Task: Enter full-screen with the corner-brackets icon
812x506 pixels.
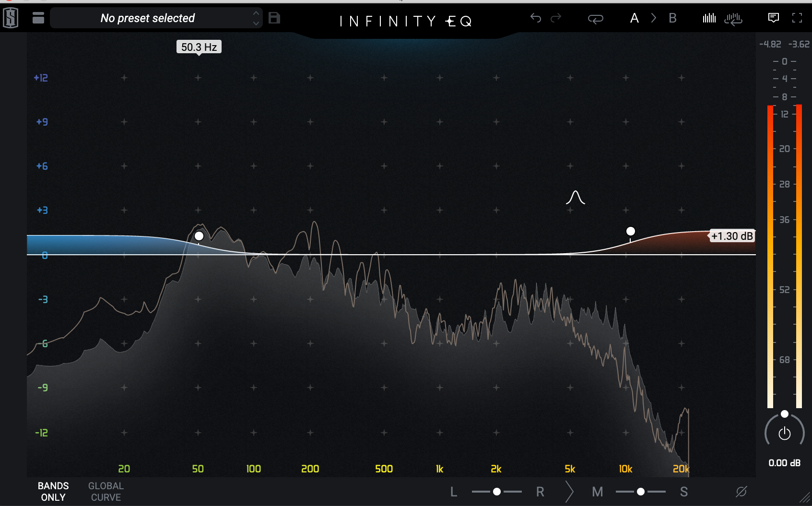Action: 797,18
